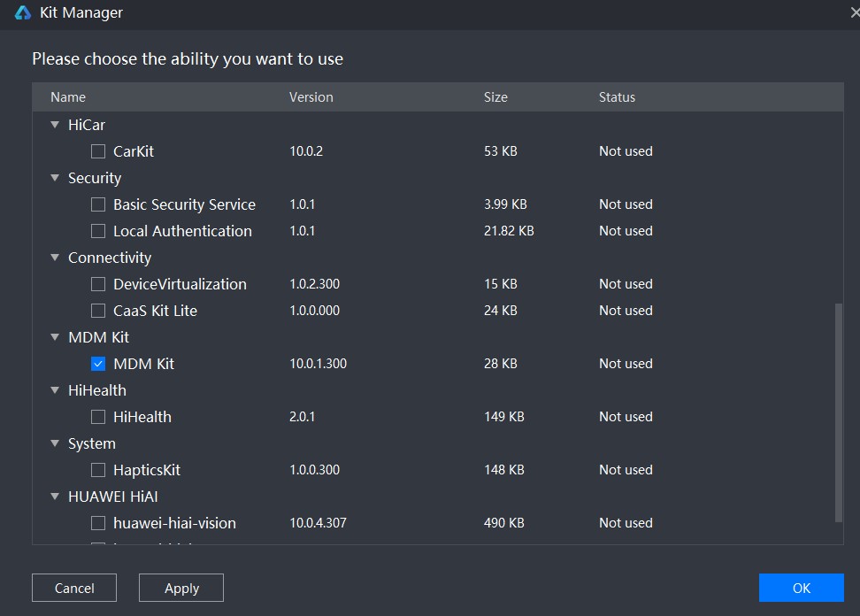
Task: Select the HiHealth group label
Action: [x=97, y=390]
